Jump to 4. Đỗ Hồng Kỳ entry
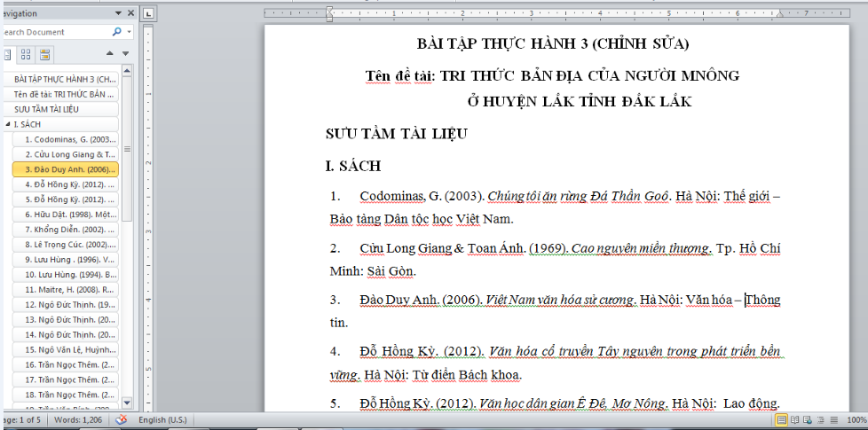 [66, 184]
